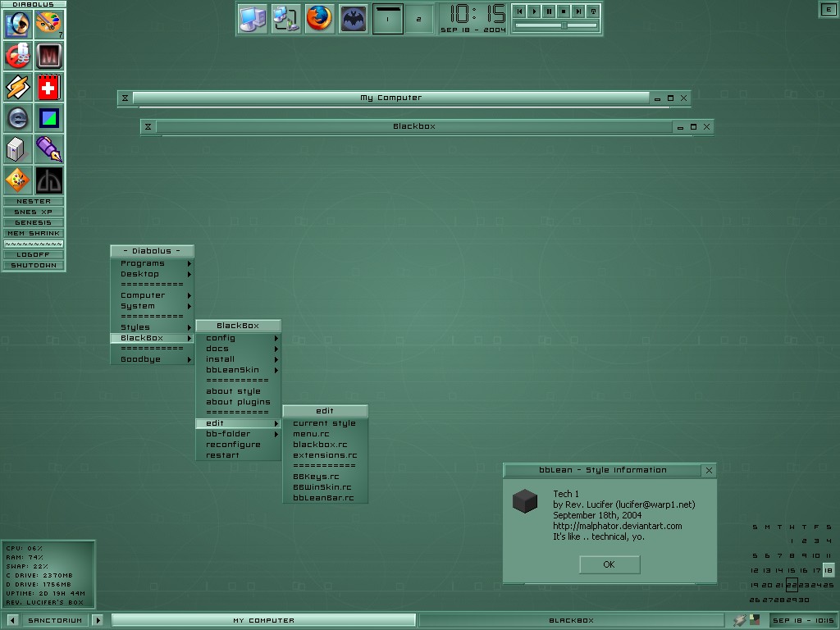Image resolution: width=840 pixels, height=630 pixels.
Task: Launch Firefox from the top bar
Action: 319,19
